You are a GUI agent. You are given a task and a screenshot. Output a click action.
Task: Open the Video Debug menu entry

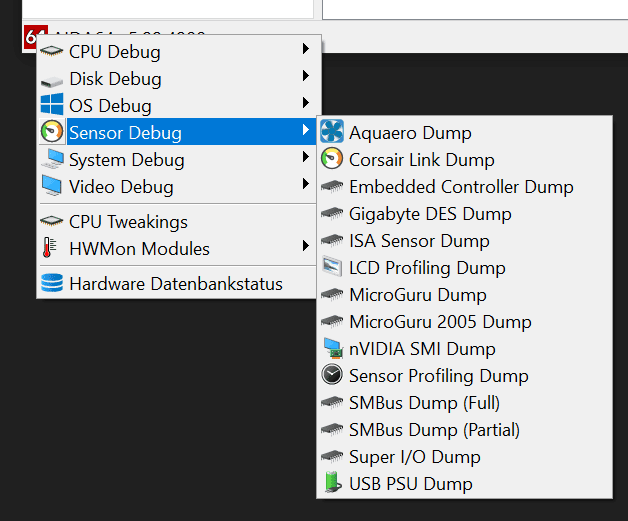tap(179, 187)
